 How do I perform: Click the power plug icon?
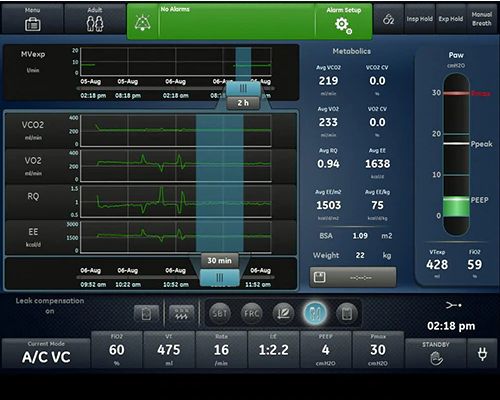[x=482, y=353]
